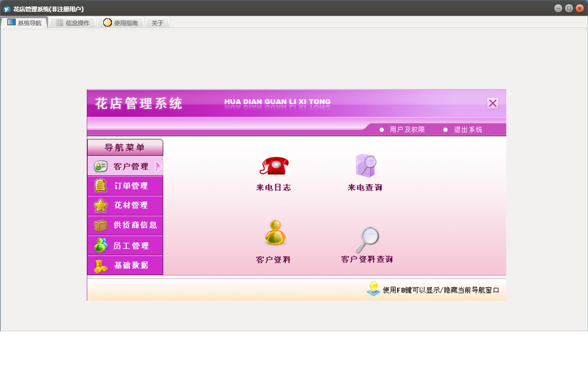Close the navigation panel with X
Screen dimensions: 588x382
pos(493,103)
